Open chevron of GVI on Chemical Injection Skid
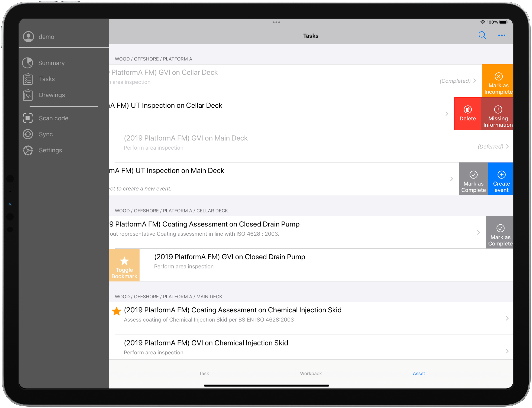The image size is (532, 408). (x=507, y=351)
